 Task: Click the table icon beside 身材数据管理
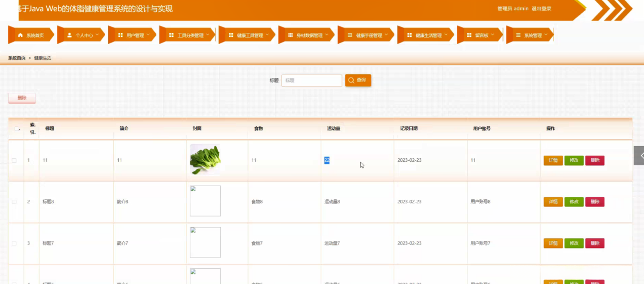click(x=290, y=35)
